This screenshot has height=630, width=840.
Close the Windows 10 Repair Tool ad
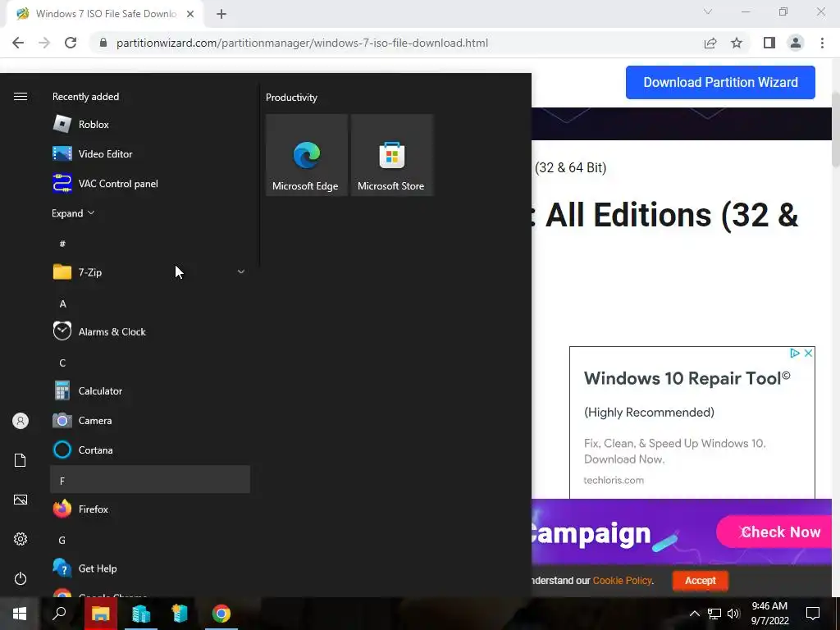pos(808,353)
